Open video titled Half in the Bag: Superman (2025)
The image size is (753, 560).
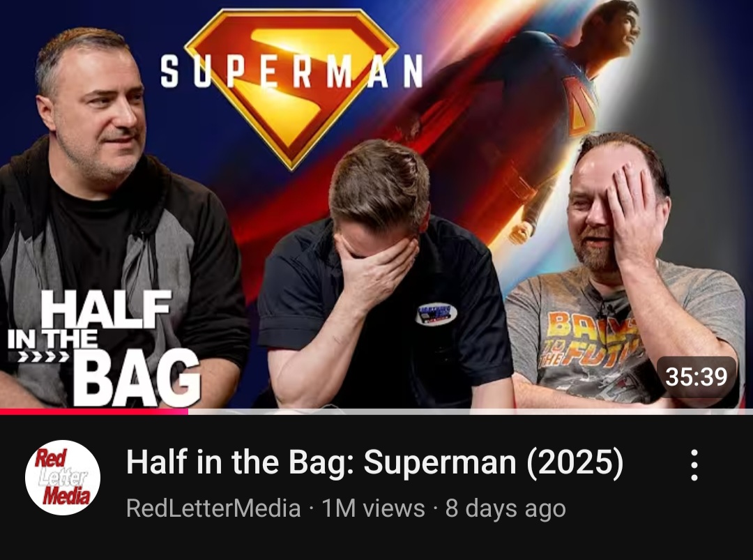pyautogui.click(x=374, y=462)
